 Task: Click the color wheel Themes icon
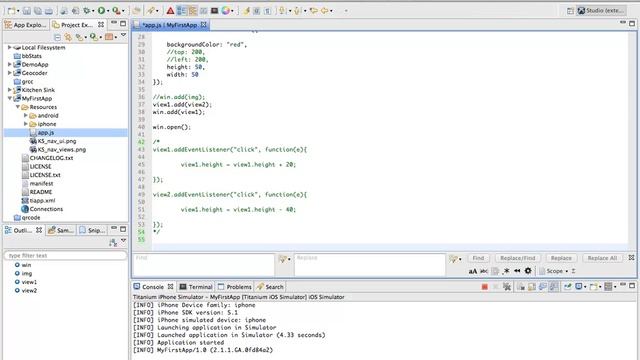(x=226, y=11)
